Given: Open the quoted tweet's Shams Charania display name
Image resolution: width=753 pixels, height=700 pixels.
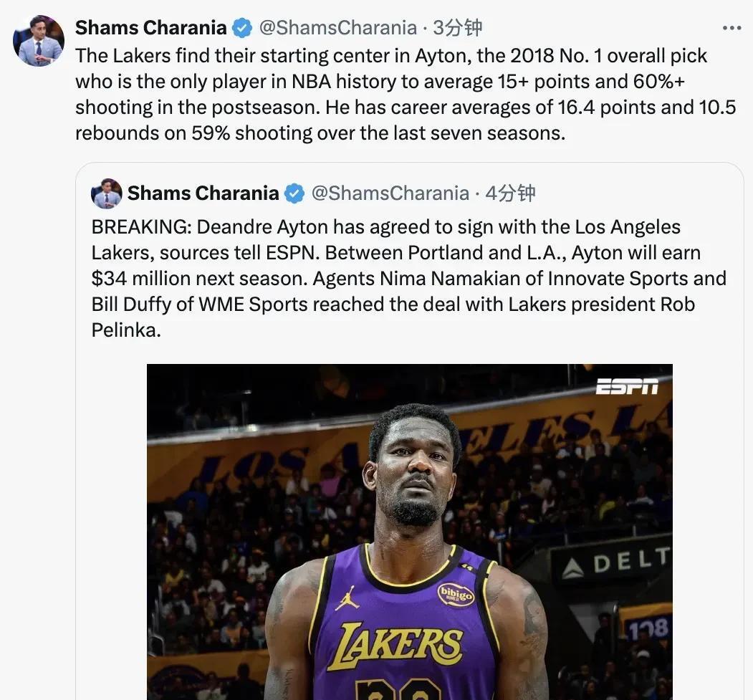Looking at the screenshot, I should (x=203, y=193).
